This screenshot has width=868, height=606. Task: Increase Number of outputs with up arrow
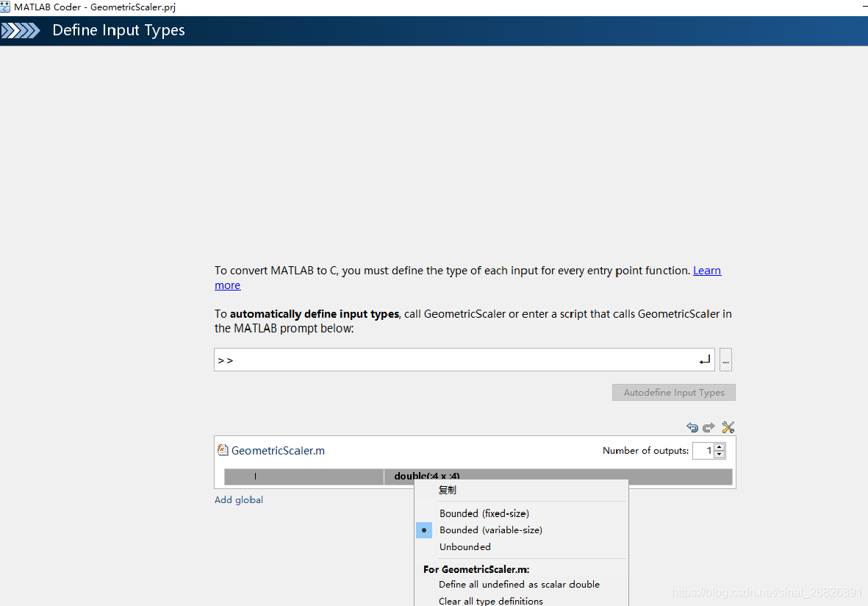(719, 447)
